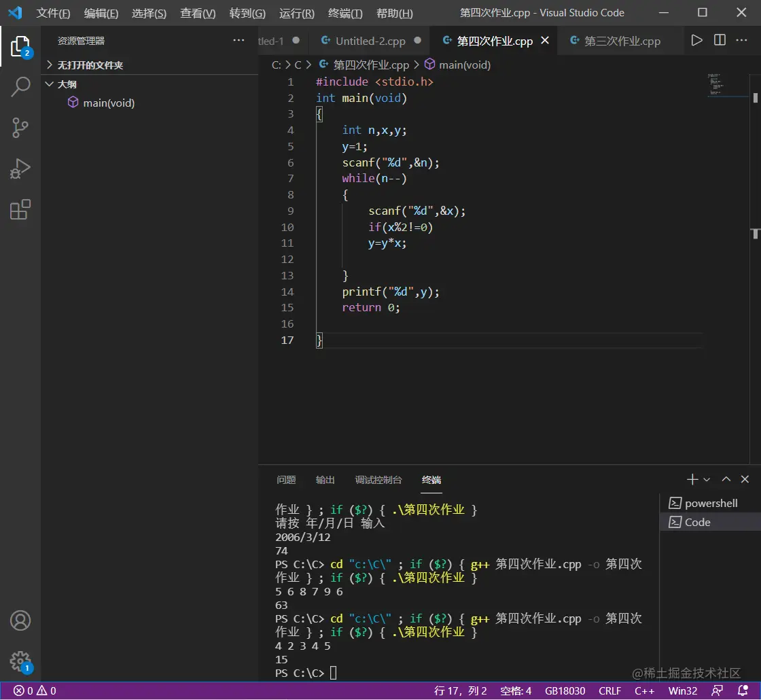Open the Explorer view in activity bar
Image resolution: width=761 pixels, height=700 pixels.
point(20,46)
